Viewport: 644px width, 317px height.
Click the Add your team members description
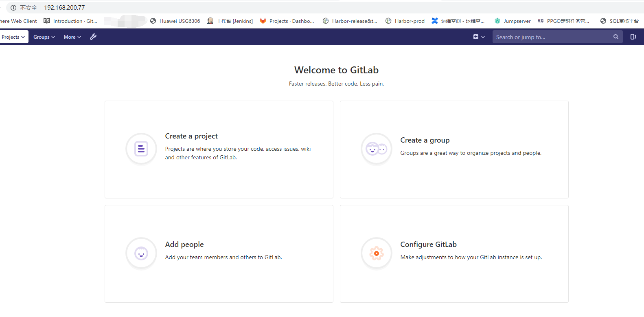click(223, 257)
